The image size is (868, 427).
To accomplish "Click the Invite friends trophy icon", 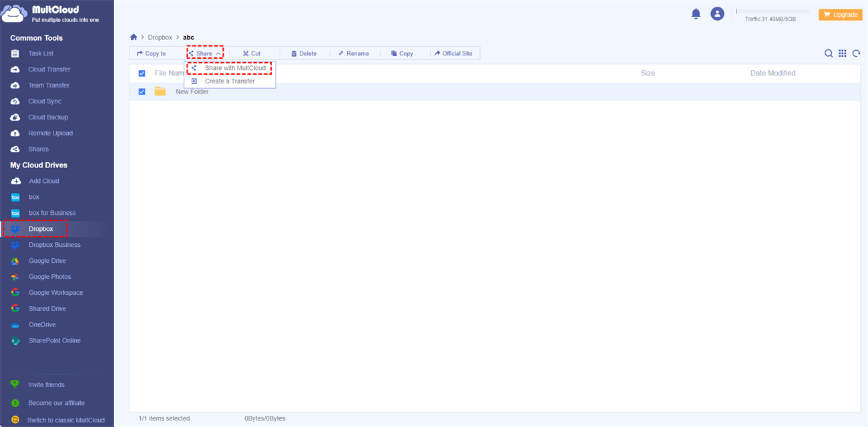I will pyautogui.click(x=15, y=385).
